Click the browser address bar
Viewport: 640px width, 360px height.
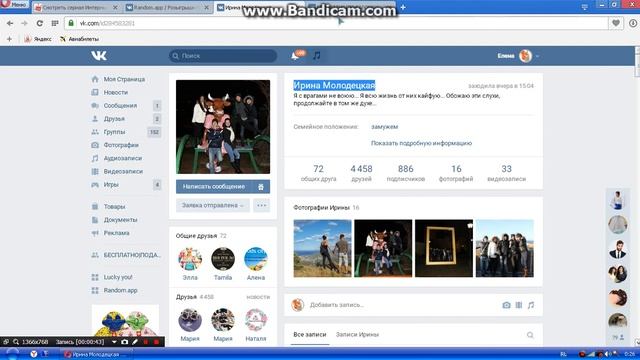point(336,23)
